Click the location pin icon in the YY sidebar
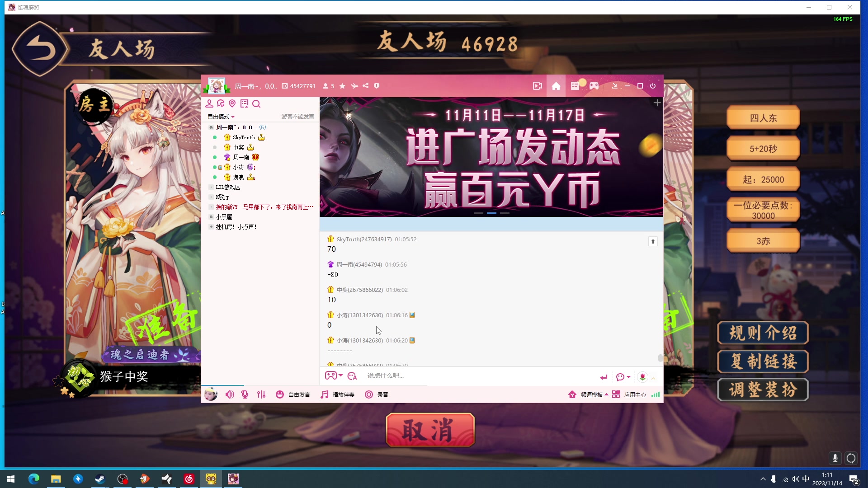This screenshot has width=868, height=488. coord(232,103)
